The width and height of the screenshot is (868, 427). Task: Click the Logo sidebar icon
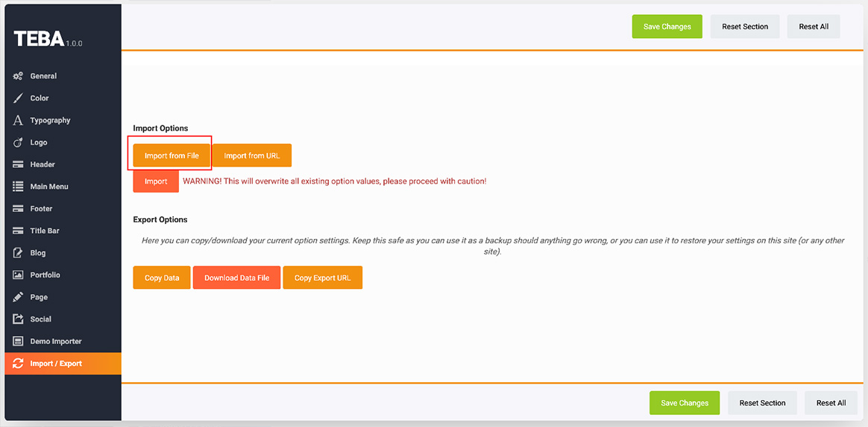click(18, 143)
